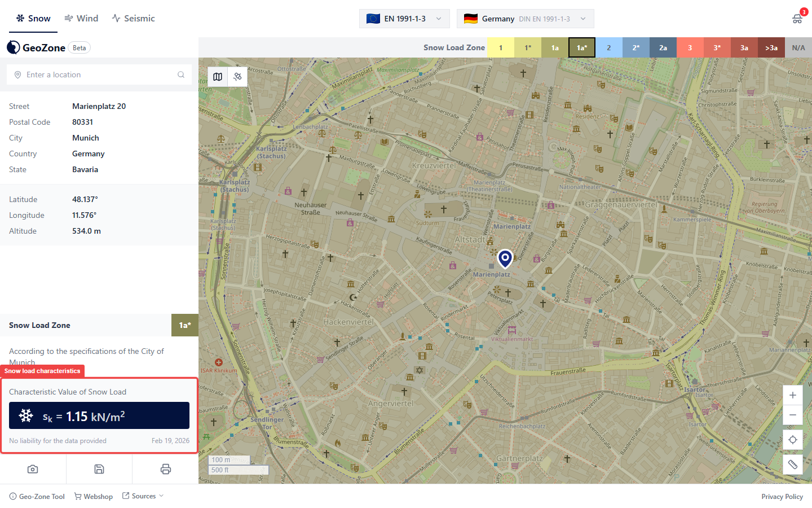Viewport: 812px width, 508px height.
Task: Save results using the floppy disk icon
Action: (x=99, y=469)
